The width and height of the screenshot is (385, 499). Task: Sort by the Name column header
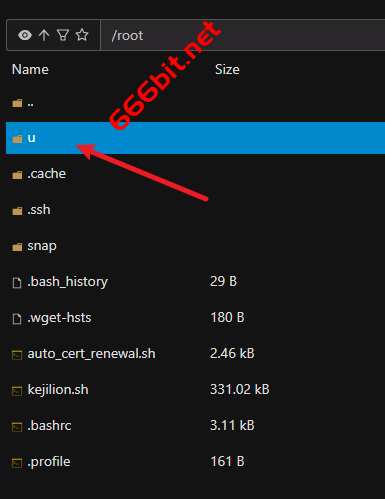(30, 70)
